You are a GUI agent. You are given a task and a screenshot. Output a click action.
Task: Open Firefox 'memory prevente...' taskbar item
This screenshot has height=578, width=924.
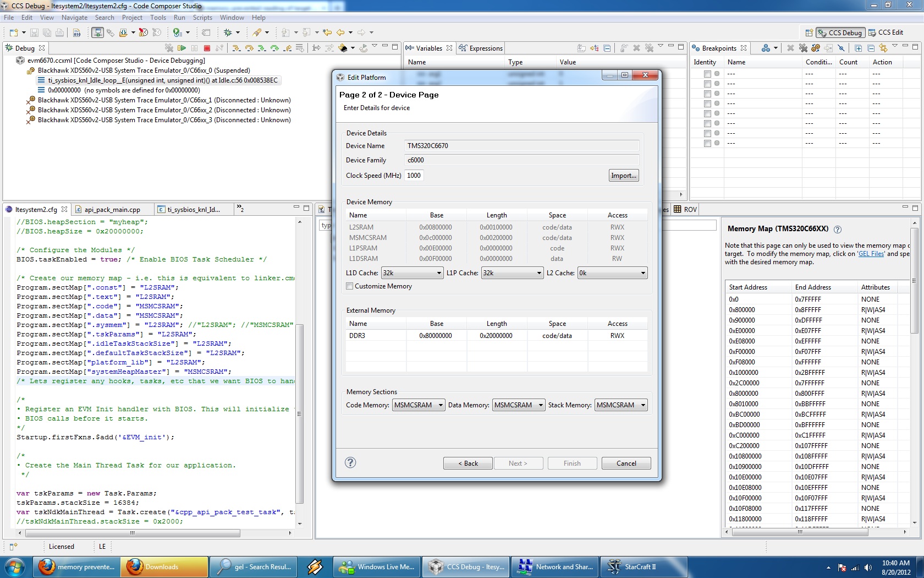pyautogui.click(x=77, y=566)
